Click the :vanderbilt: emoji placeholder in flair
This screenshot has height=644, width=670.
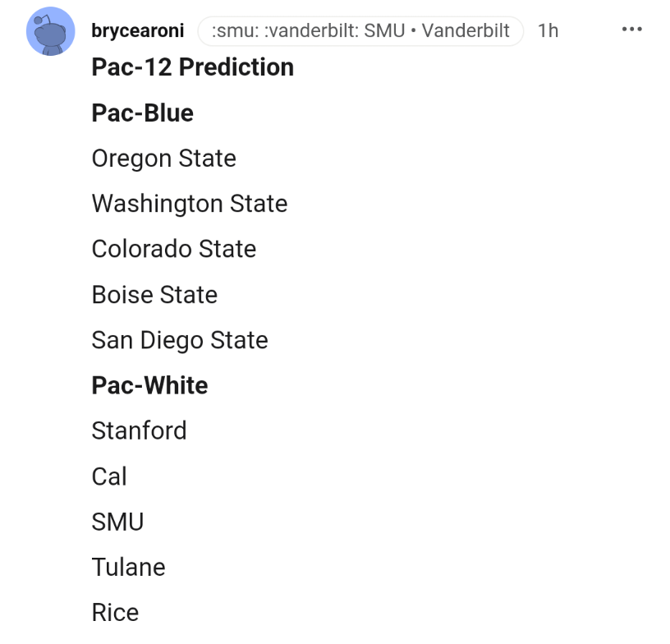coord(311,30)
